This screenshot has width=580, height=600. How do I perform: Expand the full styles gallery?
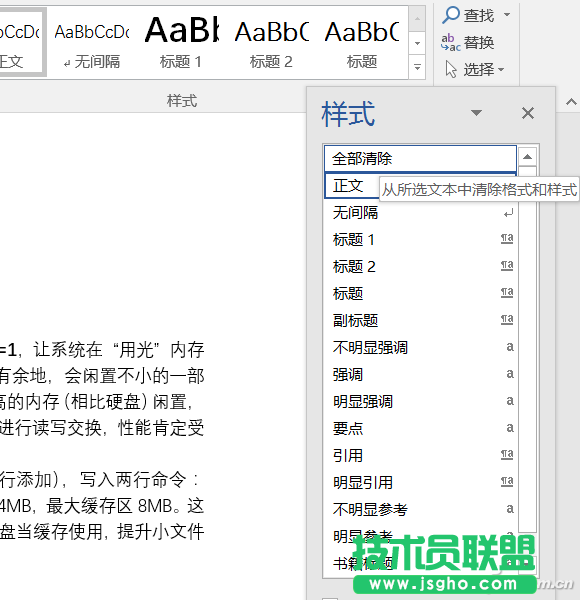(x=417, y=68)
